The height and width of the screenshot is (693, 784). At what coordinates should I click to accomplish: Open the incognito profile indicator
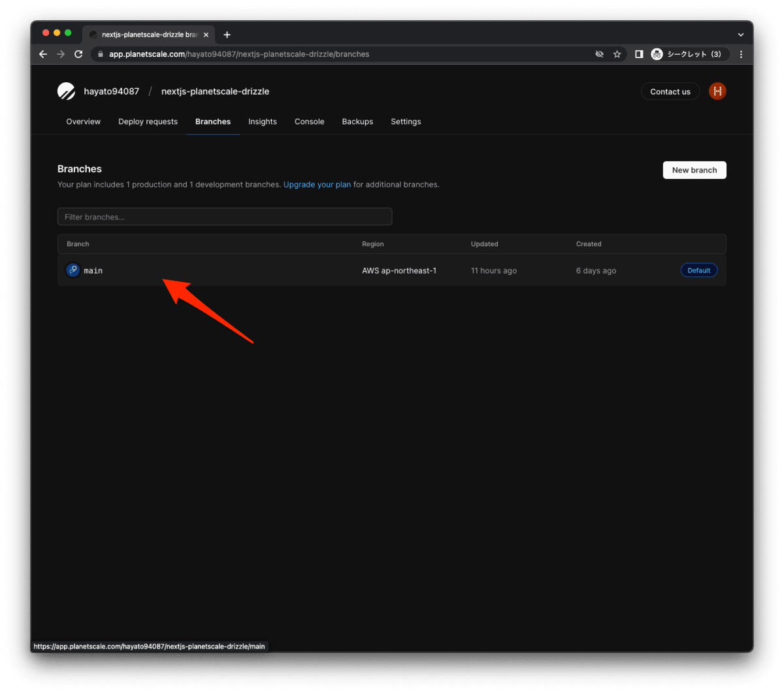point(690,54)
